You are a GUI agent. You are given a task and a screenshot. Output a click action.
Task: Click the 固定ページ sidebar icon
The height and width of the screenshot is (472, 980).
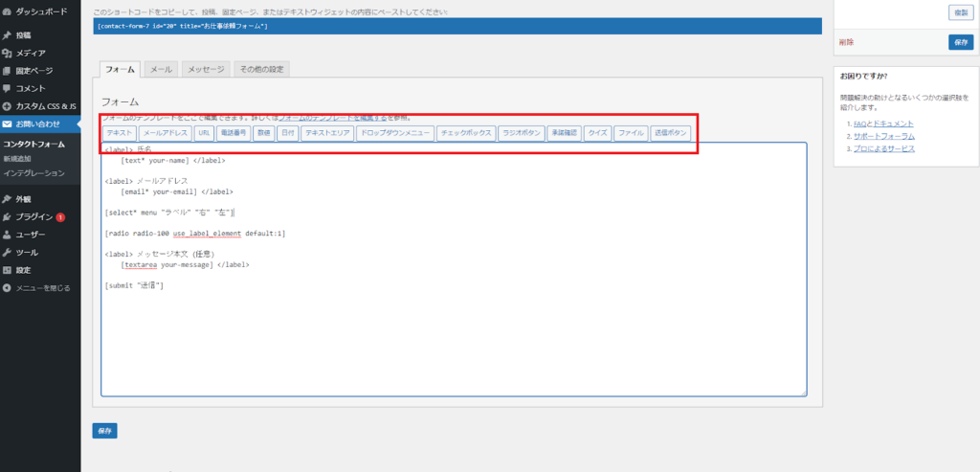click(x=8, y=71)
